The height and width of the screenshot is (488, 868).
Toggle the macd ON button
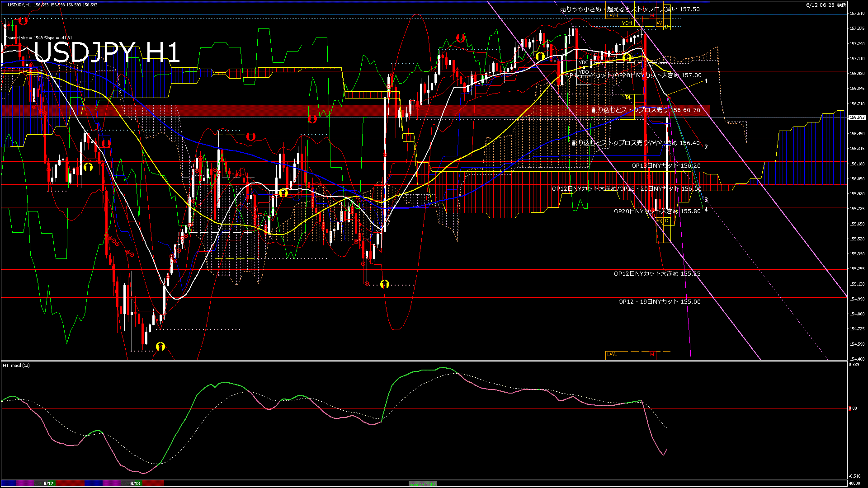[x=423, y=484]
